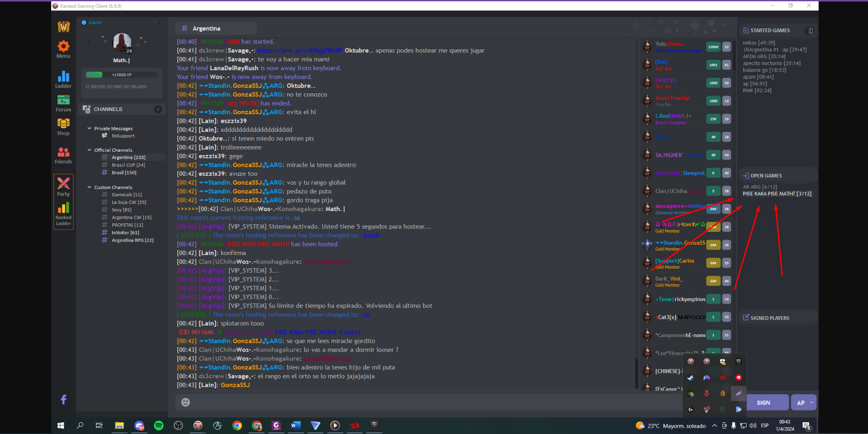Select the La Soja CW [35] channel
The image size is (868, 434).
click(x=129, y=203)
